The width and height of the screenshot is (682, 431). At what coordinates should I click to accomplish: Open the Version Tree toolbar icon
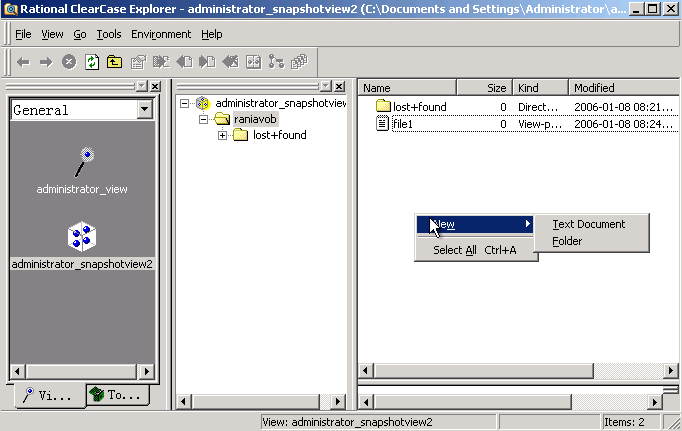coord(276,62)
